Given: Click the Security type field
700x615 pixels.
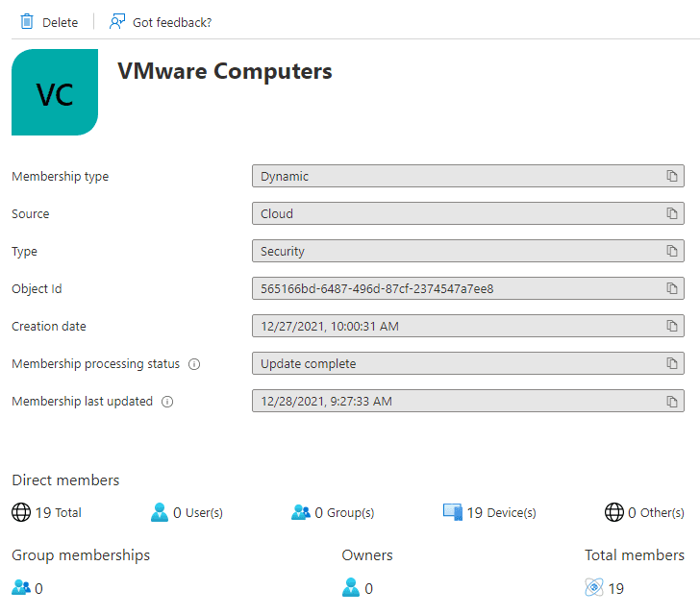Looking at the screenshot, I should (468, 251).
